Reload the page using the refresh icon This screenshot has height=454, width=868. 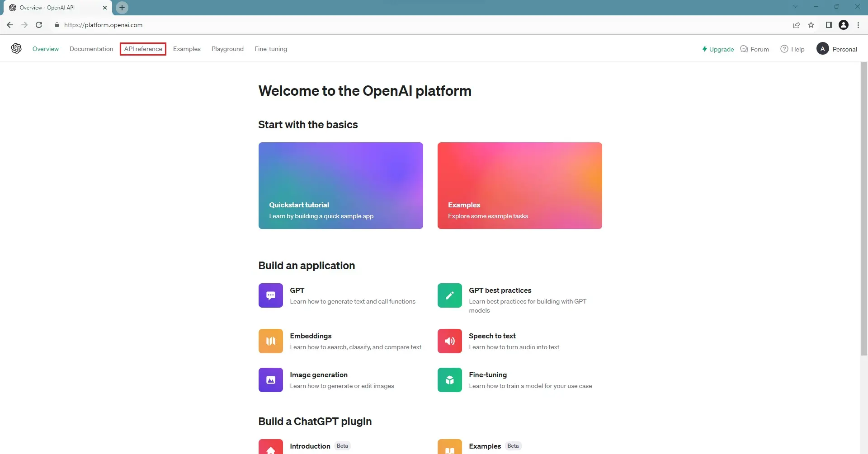pos(39,25)
